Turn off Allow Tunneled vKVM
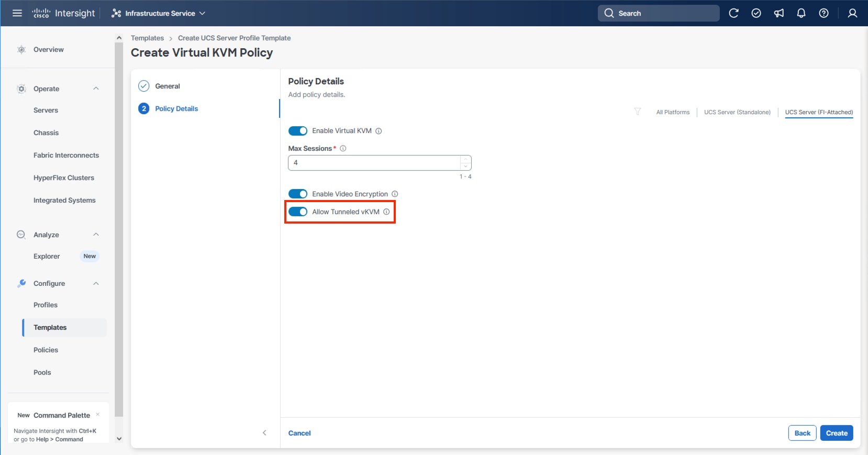The height and width of the screenshot is (455, 868). tap(298, 212)
